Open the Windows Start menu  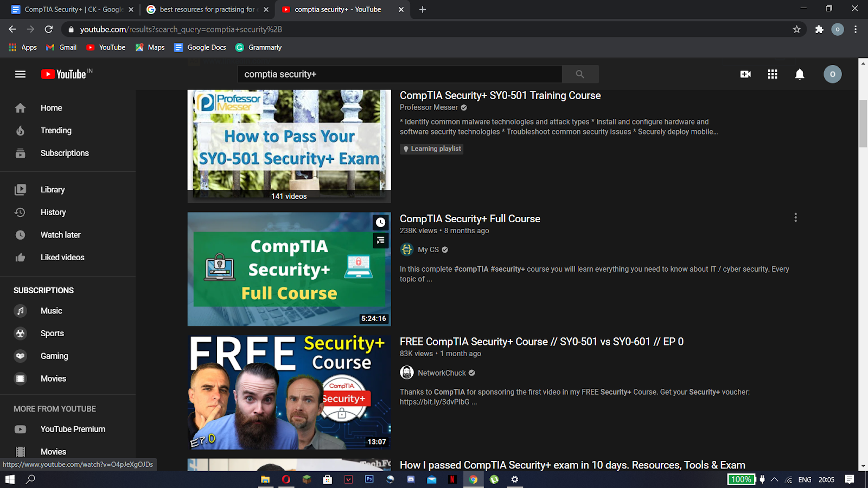[x=10, y=479]
